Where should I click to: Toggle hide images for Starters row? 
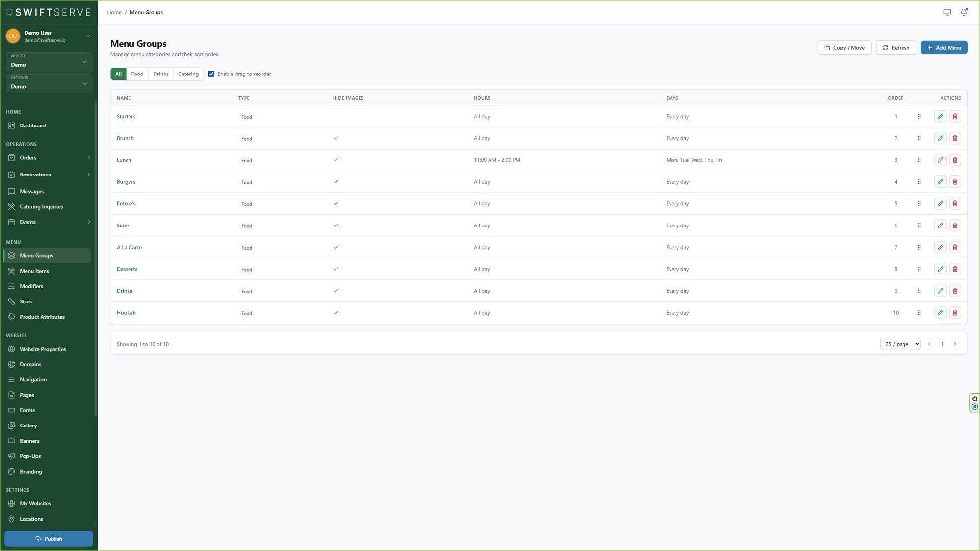tap(336, 117)
